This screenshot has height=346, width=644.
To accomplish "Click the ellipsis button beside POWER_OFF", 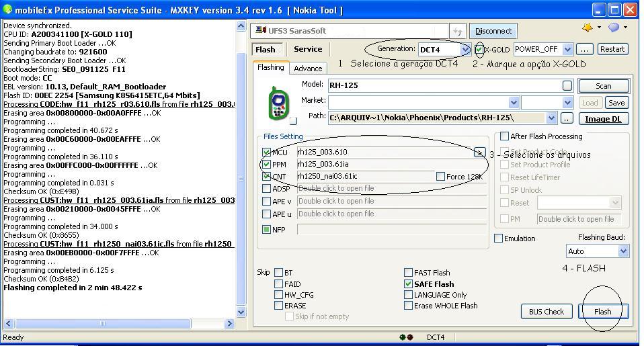I will pos(584,49).
